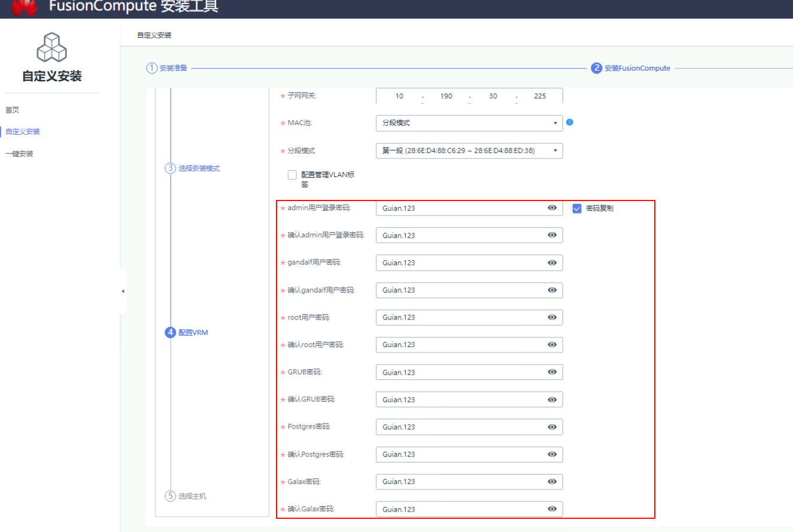793x532 pixels.
Task: Expand the 分段模式 dropdown list
Action: [469, 151]
